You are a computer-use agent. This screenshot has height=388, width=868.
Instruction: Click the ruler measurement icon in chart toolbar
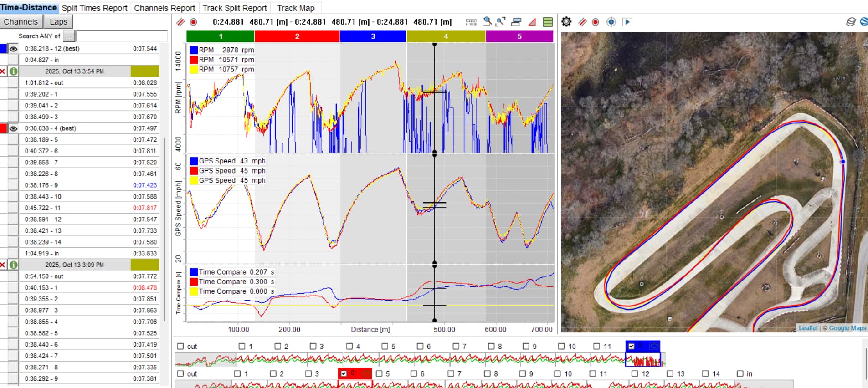471,22
